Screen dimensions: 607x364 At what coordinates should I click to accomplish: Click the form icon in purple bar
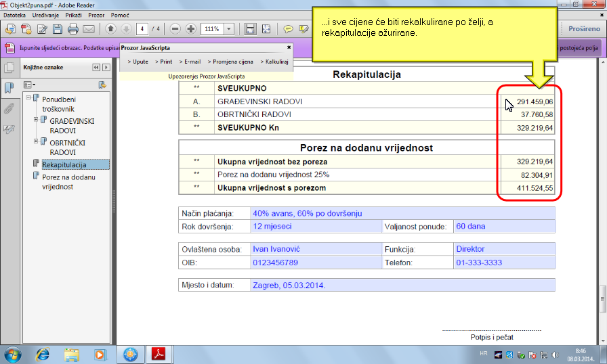pos(9,48)
